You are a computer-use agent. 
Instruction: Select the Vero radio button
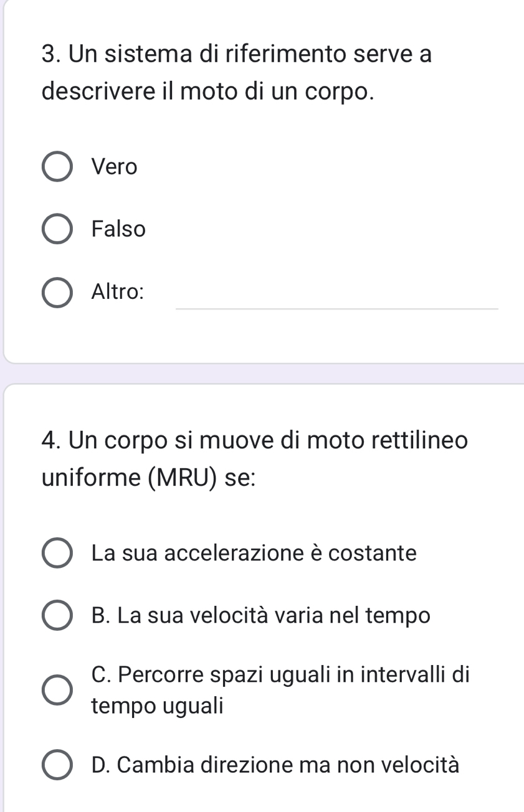click(x=57, y=167)
